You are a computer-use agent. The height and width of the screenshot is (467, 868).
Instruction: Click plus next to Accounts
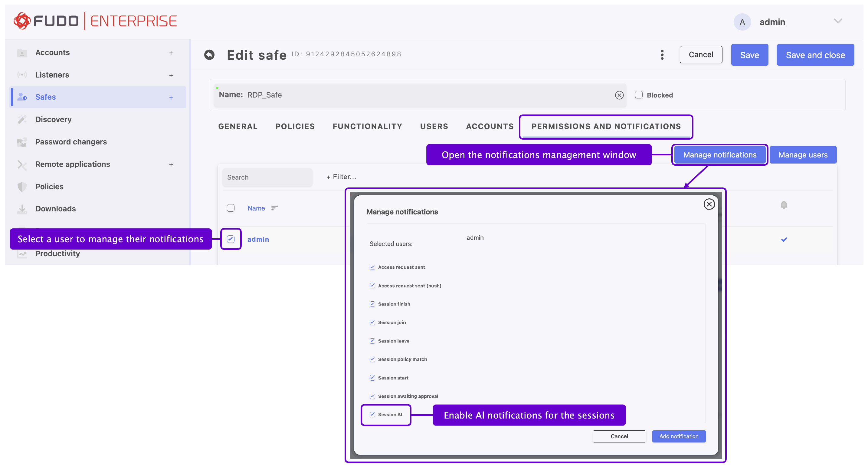click(171, 53)
